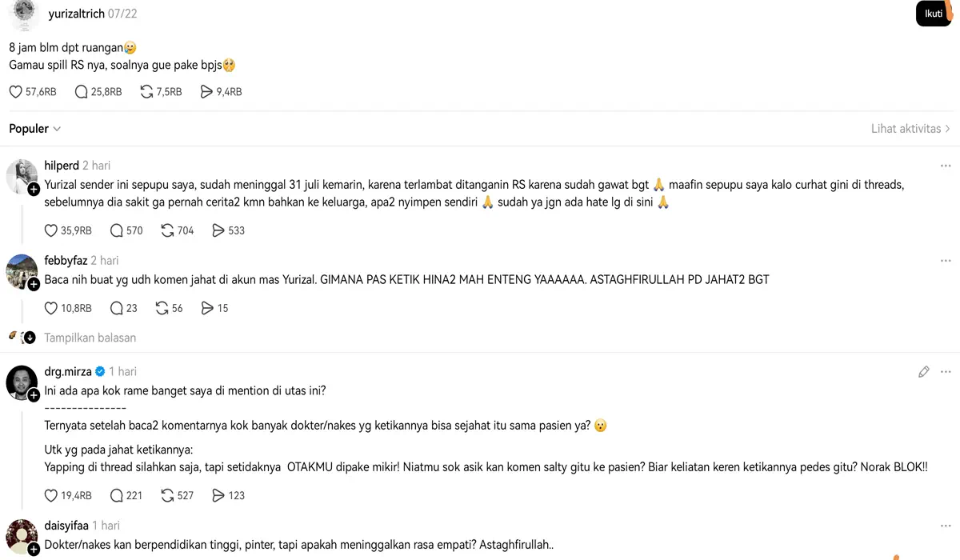Image resolution: width=960 pixels, height=560 pixels.
Task: Repost the yurizaltrich post
Action: pyautogui.click(x=146, y=92)
